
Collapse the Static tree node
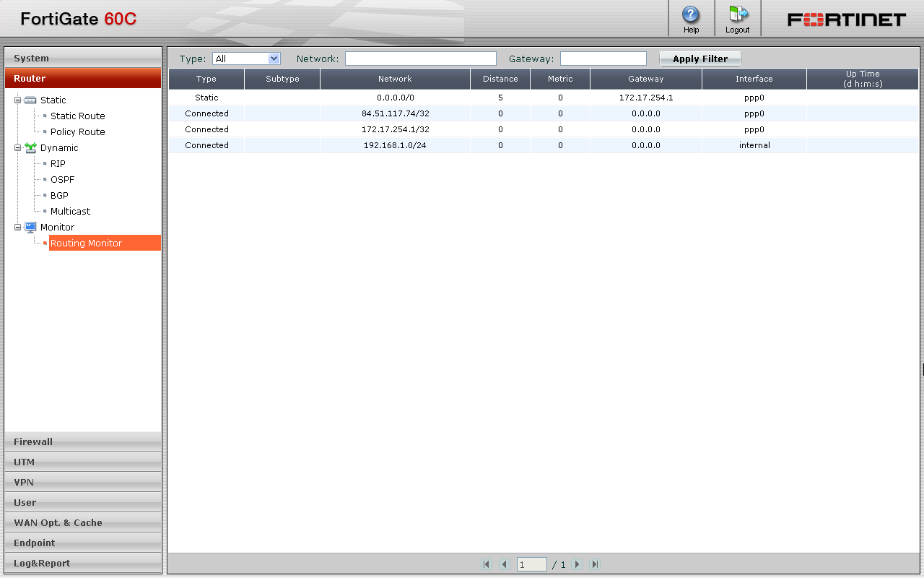coord(17,100)
